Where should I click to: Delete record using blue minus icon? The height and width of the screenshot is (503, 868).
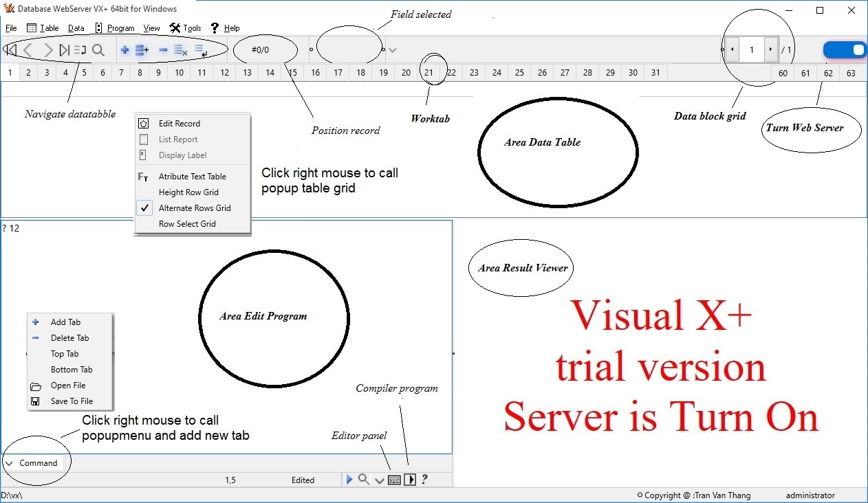point(163,50)
